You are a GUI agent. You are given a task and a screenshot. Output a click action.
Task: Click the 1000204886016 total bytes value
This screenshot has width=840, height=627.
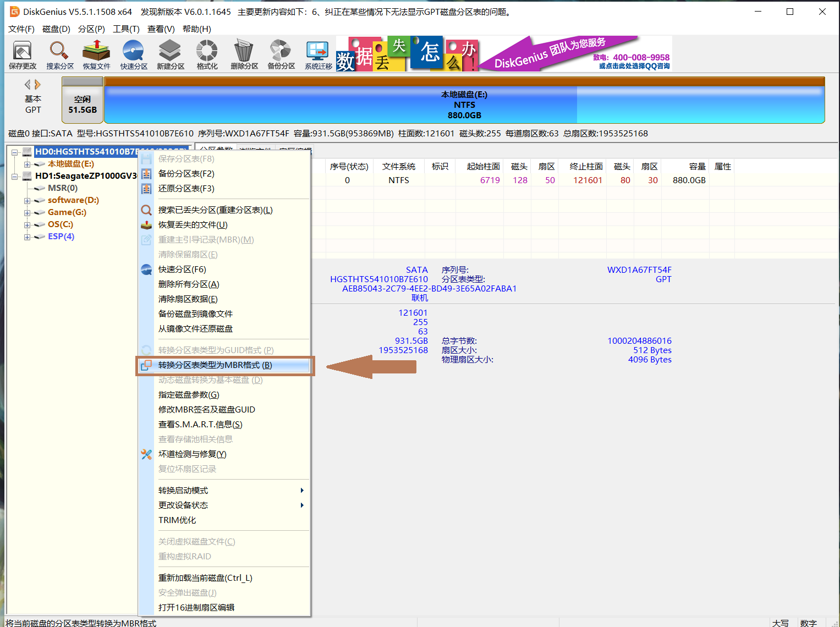coord(639,341)
